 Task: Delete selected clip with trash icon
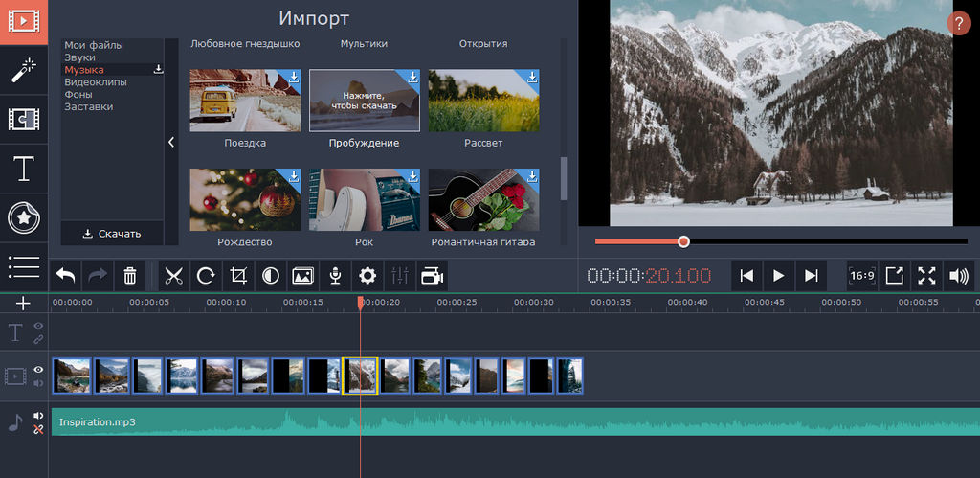click(x=130, y=276)
